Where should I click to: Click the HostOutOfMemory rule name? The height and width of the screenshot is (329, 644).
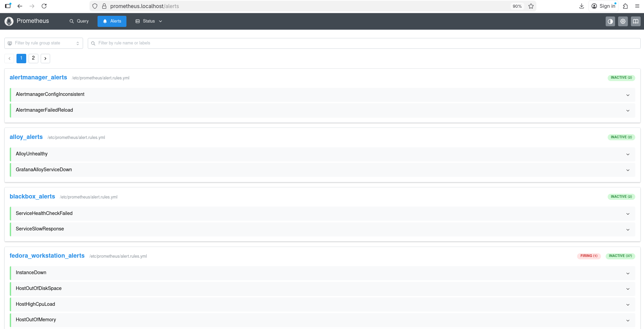coord(36,320)
